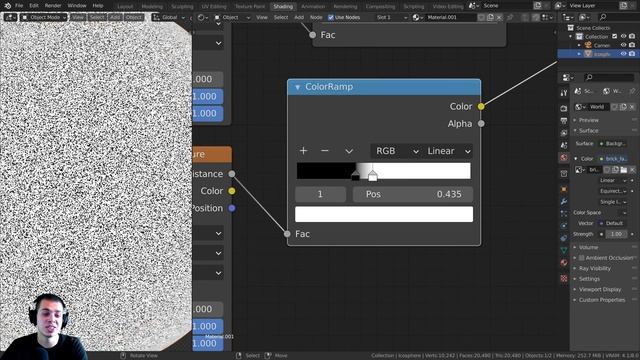Open the World properties tab
This screenshot has height=360, width=640.
pyautogui.click(x=564, y=158)
